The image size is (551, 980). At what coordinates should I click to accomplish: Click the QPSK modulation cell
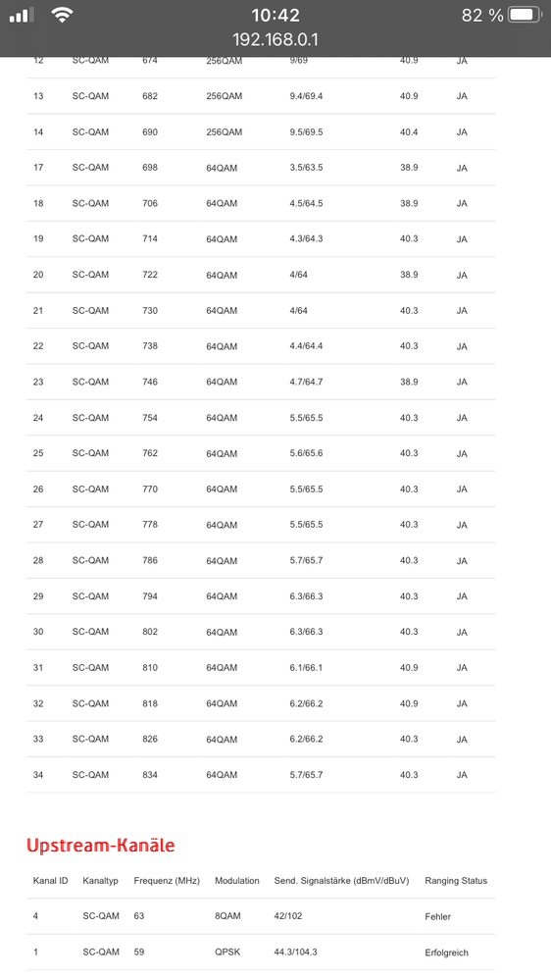(x=227, y=953)
